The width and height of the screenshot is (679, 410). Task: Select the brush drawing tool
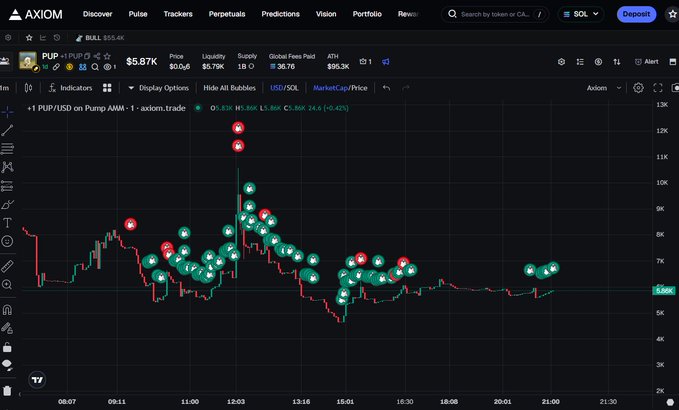7,204
